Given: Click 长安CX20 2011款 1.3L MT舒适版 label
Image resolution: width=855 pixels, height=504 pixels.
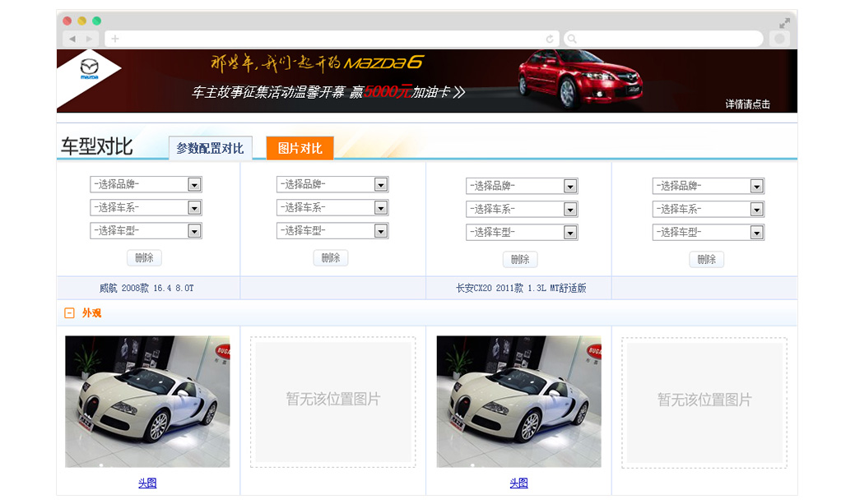Looking at the screenshot, I should point(521,289).
